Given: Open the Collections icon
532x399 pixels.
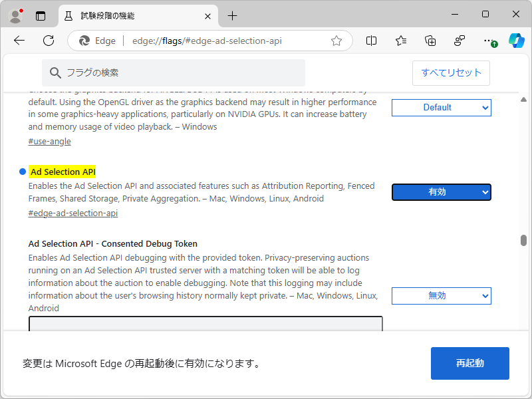Looking at the screenshot, I should (430, 41).
